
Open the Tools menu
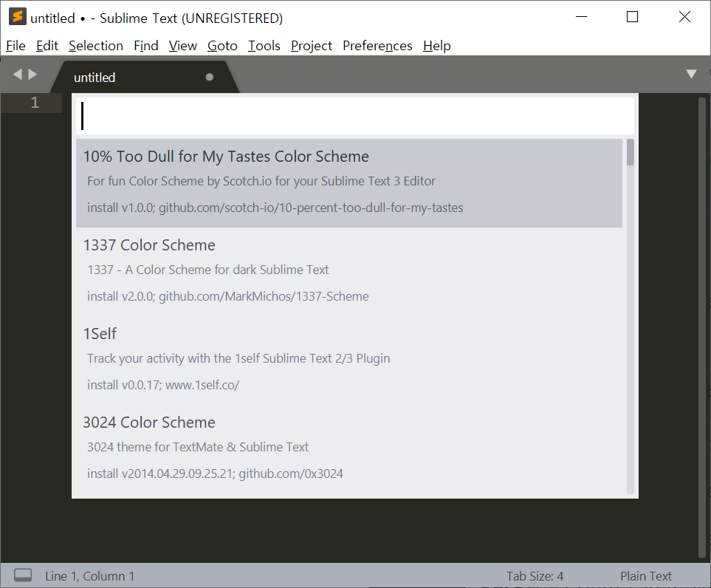(264, 46)
